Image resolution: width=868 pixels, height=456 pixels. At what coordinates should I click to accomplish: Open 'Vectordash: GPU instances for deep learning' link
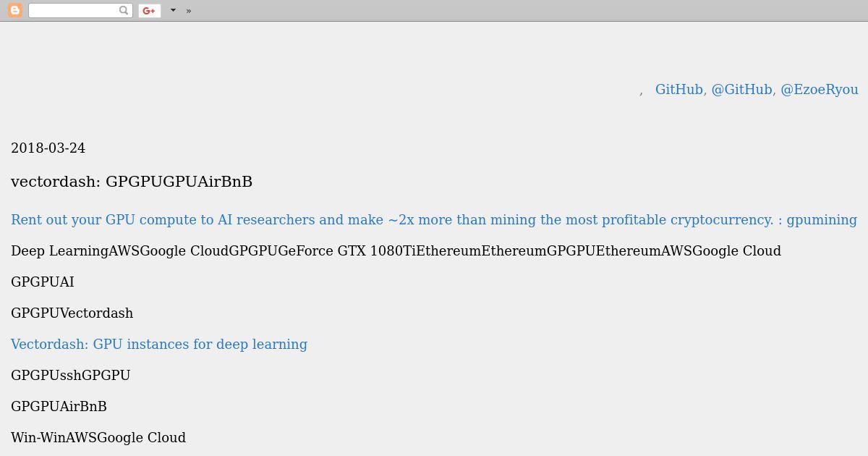click(159, 344)
